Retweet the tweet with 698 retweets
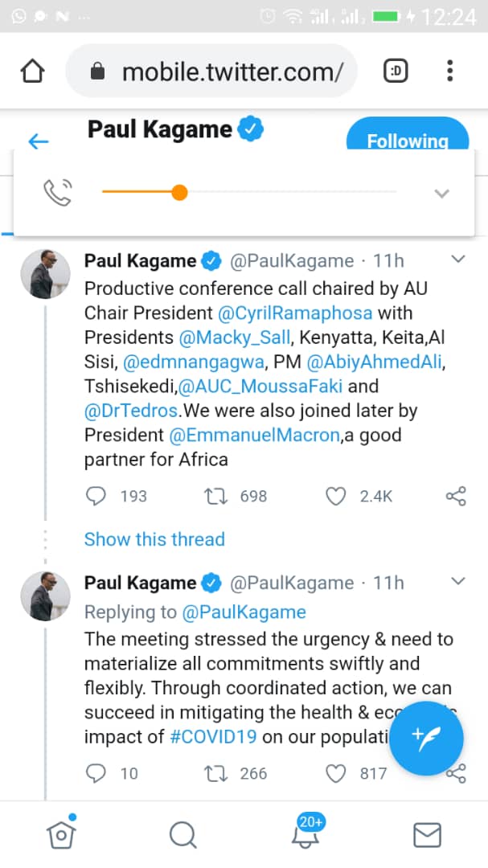 tap(216, 496)
